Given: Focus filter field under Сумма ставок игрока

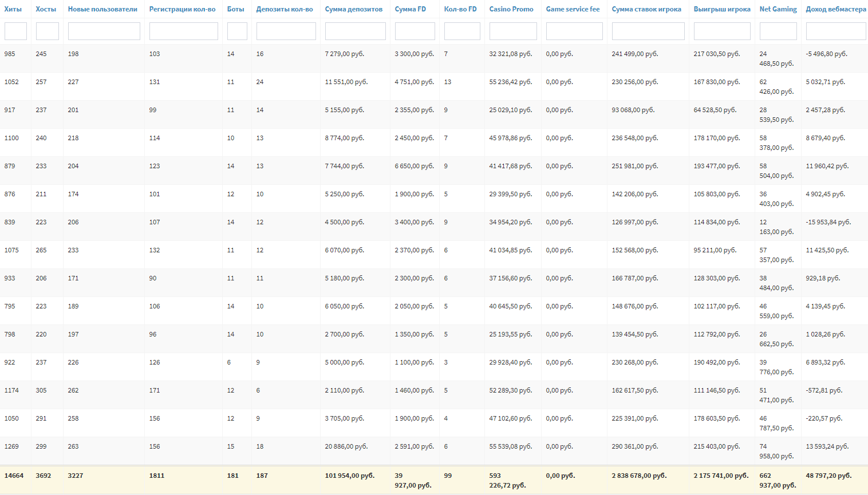Looking at the screenshot, I should click(x=648, y=31).
